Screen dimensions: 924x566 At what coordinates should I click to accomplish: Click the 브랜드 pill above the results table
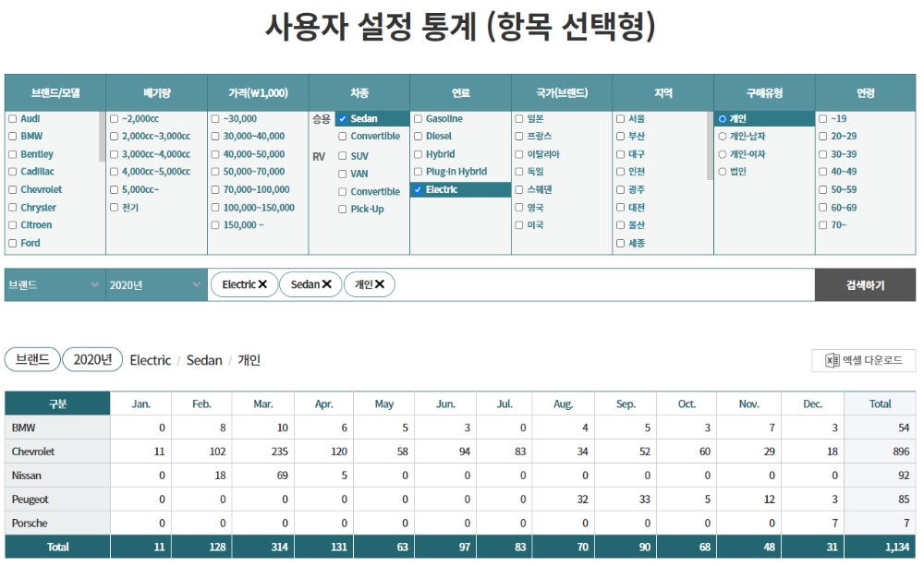pyautogui.click(x=32, y=360)
